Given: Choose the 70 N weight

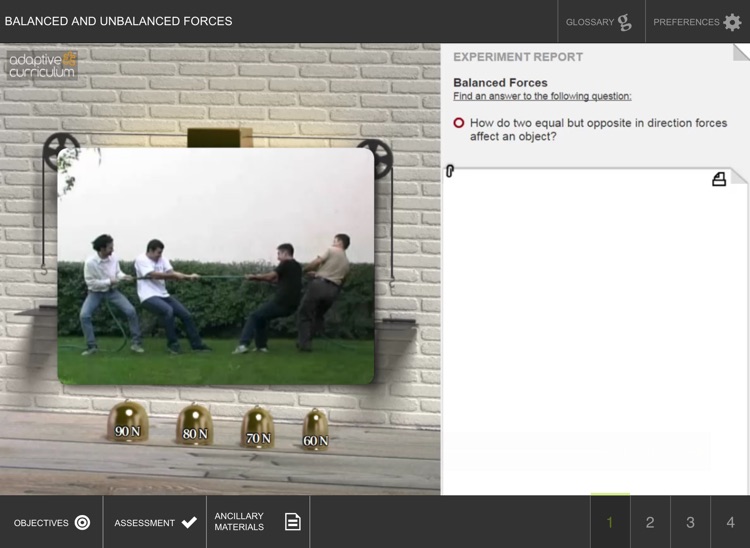Looking at the screenshot, I should [x=258, y=427].
